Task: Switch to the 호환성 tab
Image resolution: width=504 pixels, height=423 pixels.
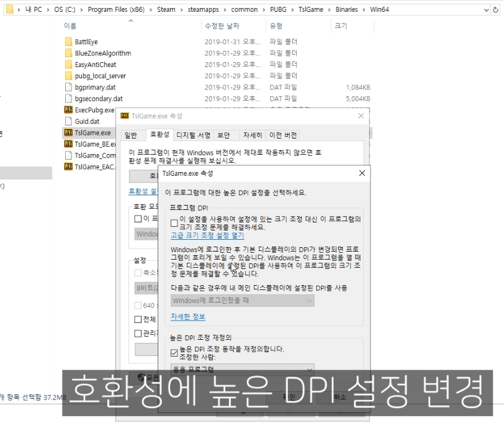Action: point(160,134)
